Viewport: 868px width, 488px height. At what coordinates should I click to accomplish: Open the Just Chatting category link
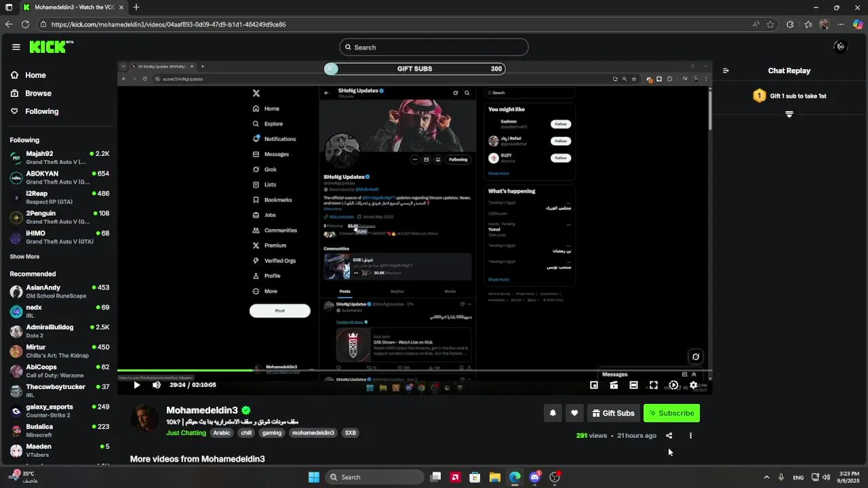click(x=186, y=433)
